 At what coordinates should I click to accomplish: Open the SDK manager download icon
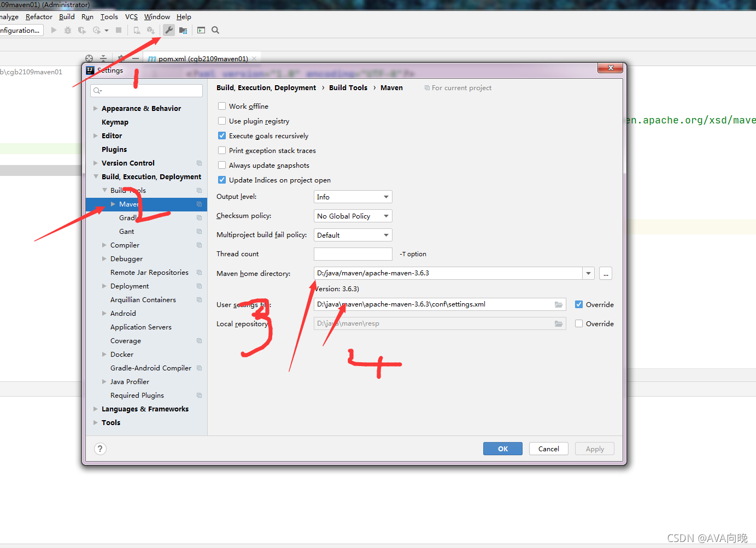point(151,30)
